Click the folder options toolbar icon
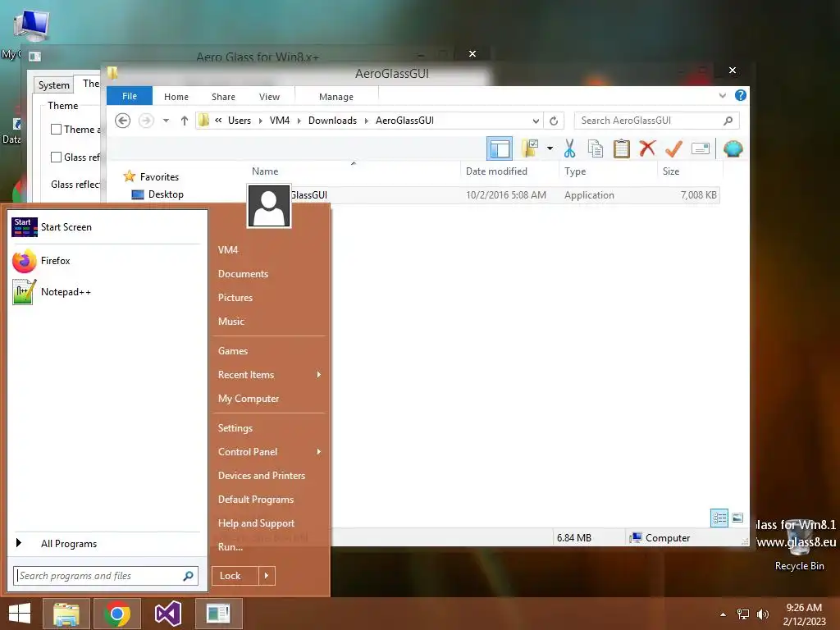This screenshot has width=840, height=630. point(530,148)
